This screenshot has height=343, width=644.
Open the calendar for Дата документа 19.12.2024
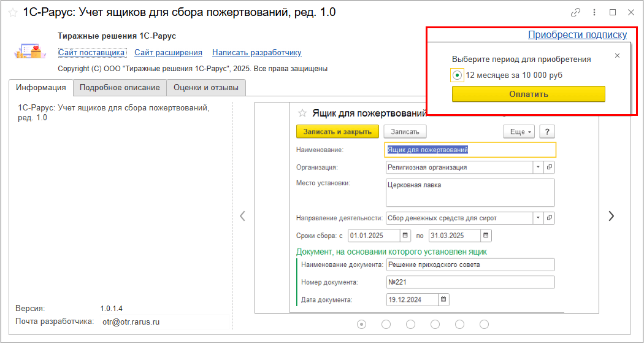[x=443, y=299]
